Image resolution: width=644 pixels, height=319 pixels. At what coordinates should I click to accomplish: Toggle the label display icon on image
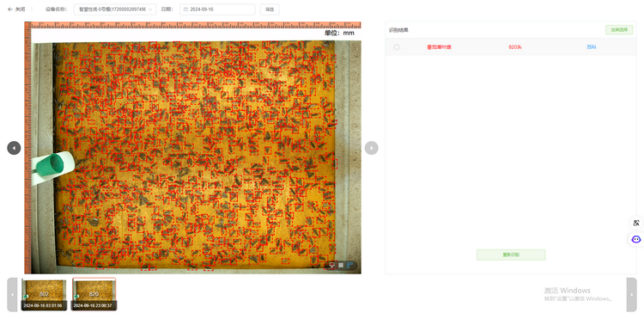click(x=331, y=265)
